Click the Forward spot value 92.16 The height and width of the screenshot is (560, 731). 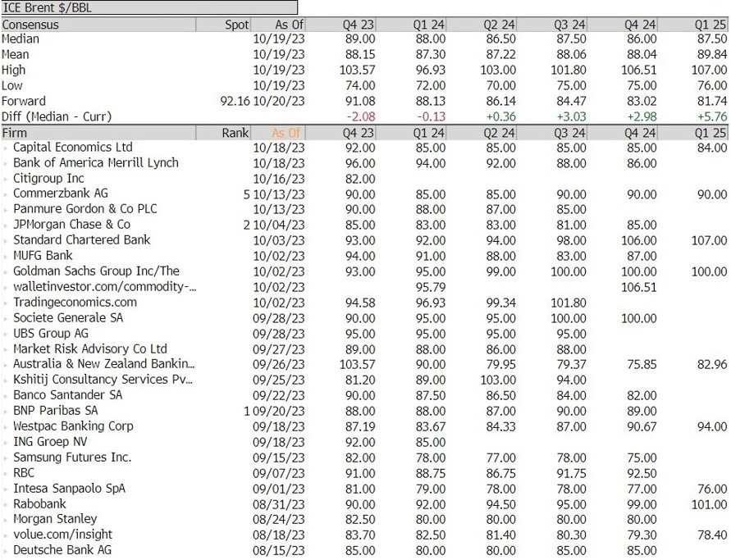point(235,101)
